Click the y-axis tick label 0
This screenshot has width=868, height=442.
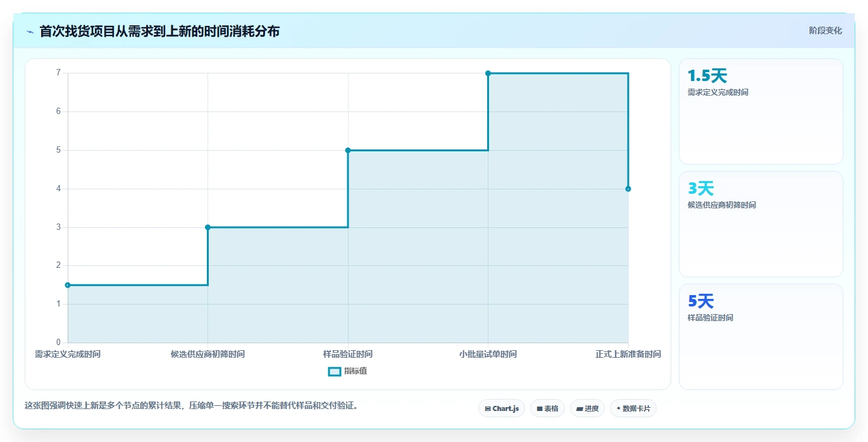[x=58, y=343]
